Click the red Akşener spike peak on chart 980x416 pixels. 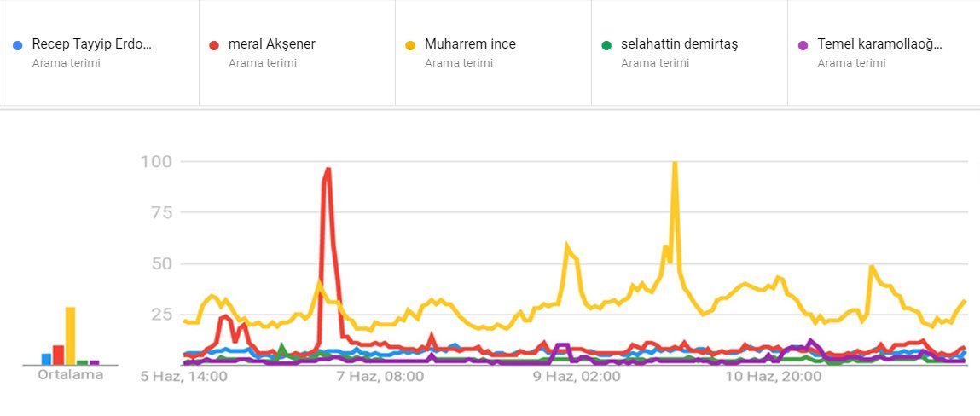(x=328, y=170)
